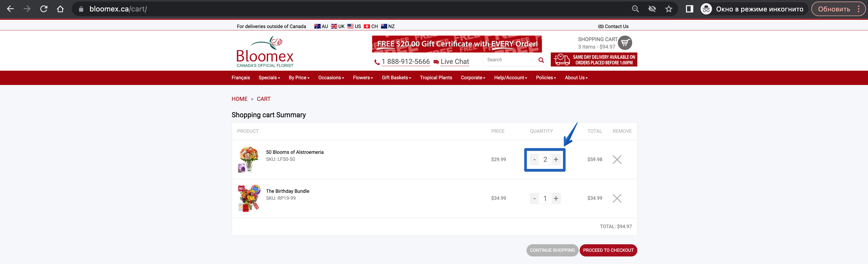This screenshot has width=868, height=264.
Task: Select the US flag delivery link
Action: pos(354,26)
